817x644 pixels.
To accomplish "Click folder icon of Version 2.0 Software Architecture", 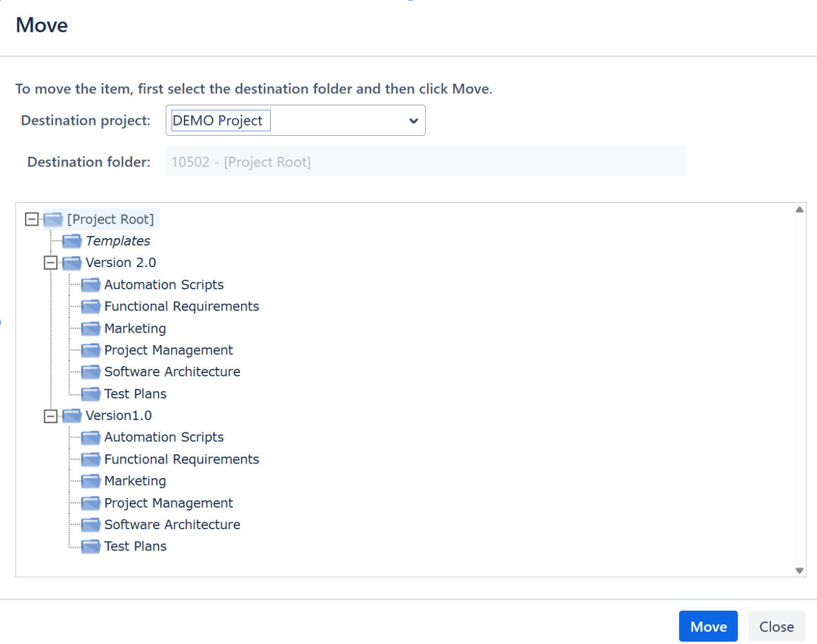I will [x=91, y=372].
